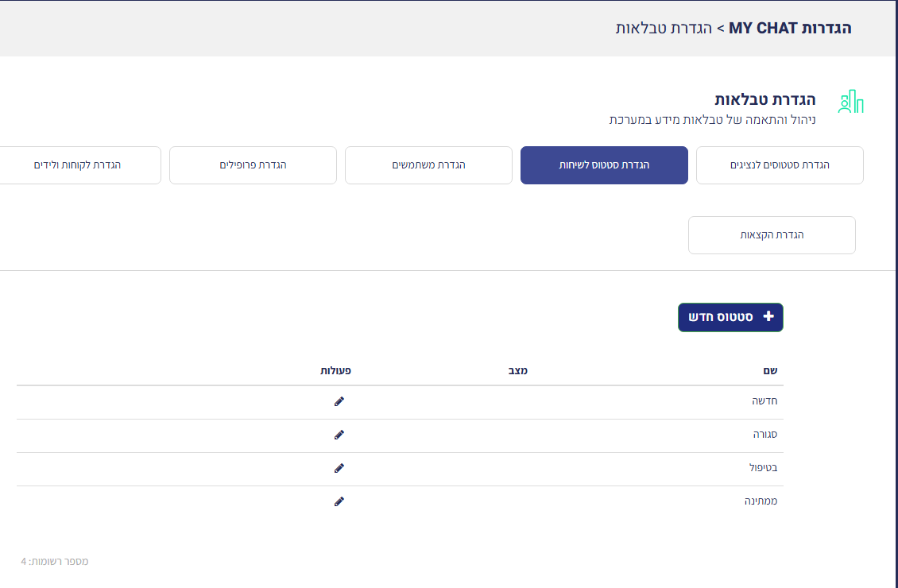Edit the סגורה status with pencil icon
The height and width of the screenshot is (588, 898).
tap(339, 435)
